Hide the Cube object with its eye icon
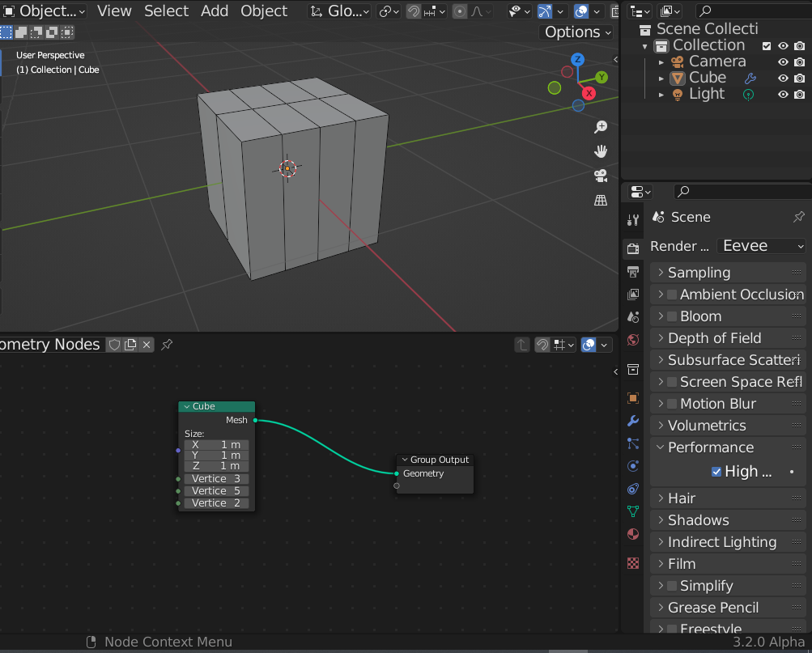The height and width of the screenshot is (653, 812). point(783,78)
